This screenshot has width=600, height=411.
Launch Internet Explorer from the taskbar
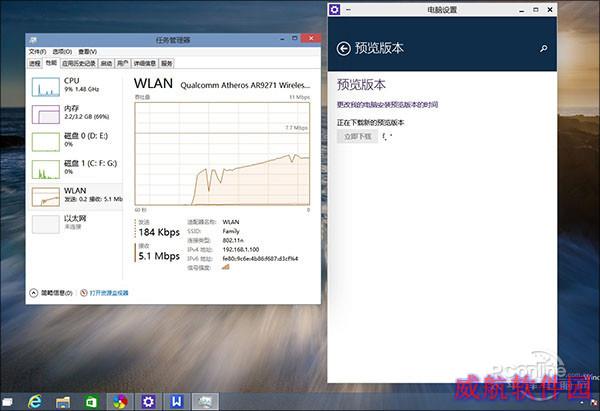[x=35, y=402]
